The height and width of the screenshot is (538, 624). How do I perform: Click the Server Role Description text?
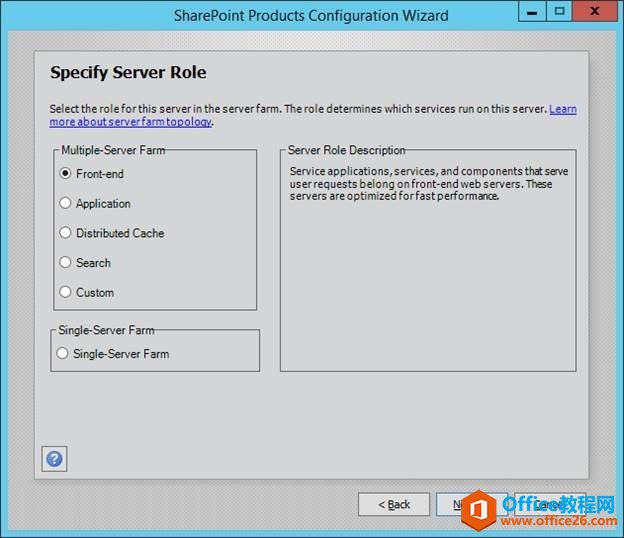click(429, 183)
